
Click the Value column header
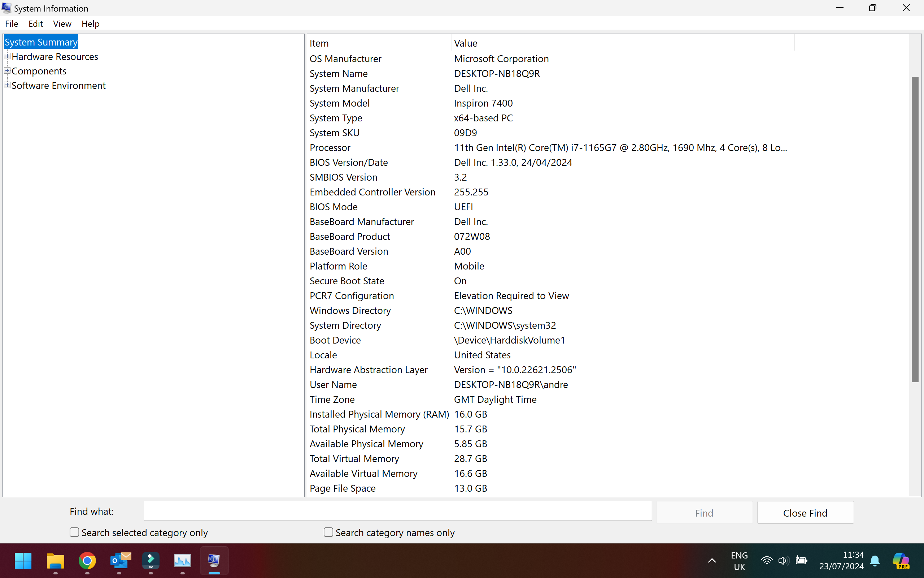pos(623,43)
